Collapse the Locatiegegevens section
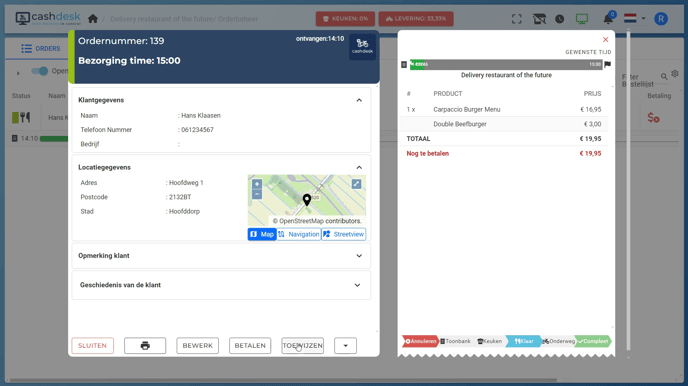 [x=359, y=168]
